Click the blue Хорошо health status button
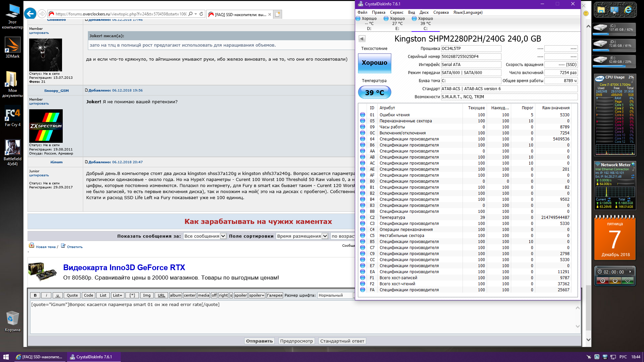 374,63
